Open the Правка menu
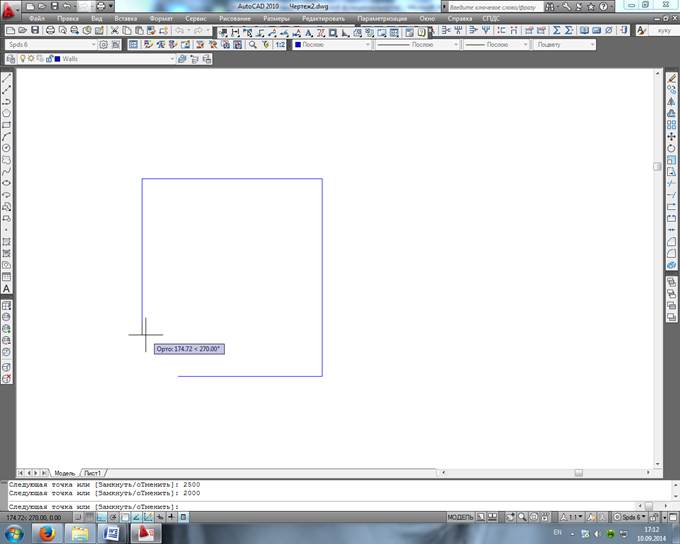This screenshot has width=680, height=544. 68,19
